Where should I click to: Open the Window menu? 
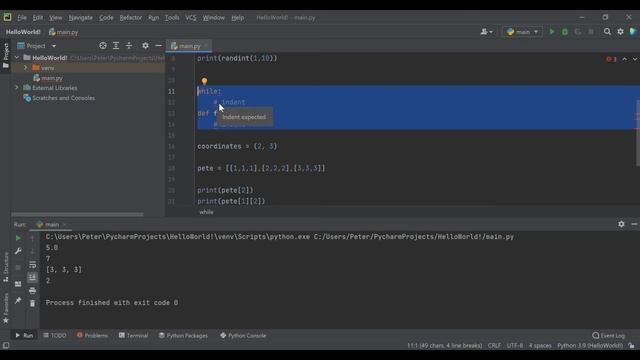(x=213, y=18)
